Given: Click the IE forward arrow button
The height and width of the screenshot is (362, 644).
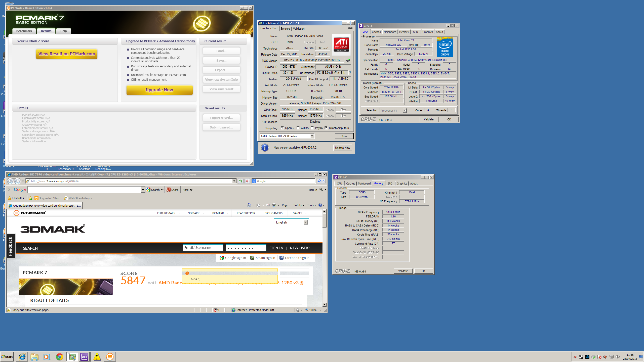Looking at the screenshot, I should pyautogui.click(x=17, y=181).
